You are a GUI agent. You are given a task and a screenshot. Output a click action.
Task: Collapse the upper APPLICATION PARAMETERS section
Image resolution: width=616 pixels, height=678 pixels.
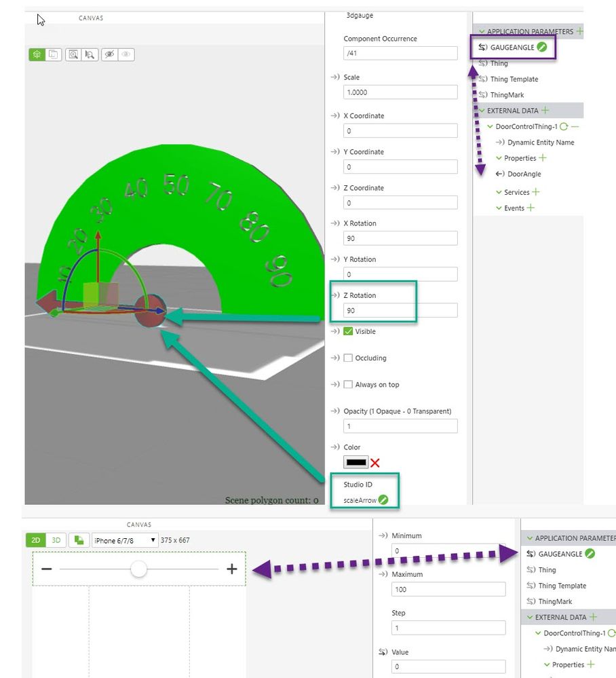pos(482,31)
